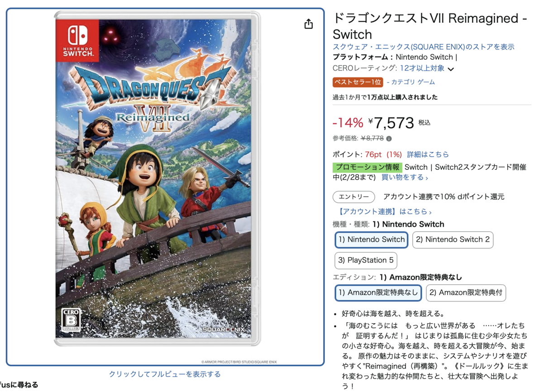The image size is (543, 392).
Task: Select Amazon限定特典付 edition
Action: (x=466, y=293)
